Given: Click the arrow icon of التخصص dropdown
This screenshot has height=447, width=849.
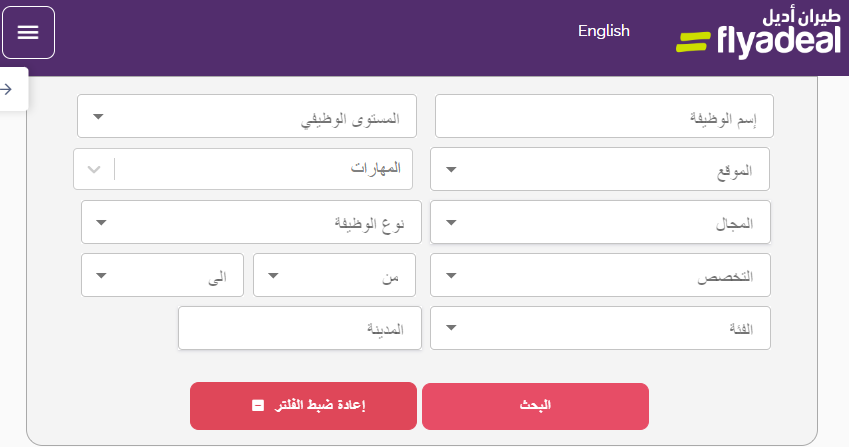Looking at the screenshot, I should pyautogui.click(x=451, y=275).
